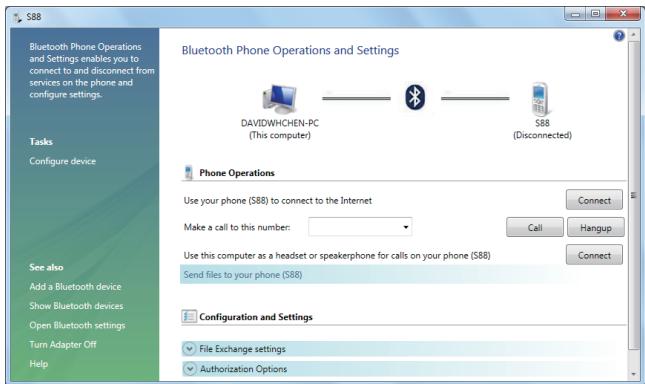Connect computer as headset or speakerphone
Viewport: 645px width, 384px height.
(x=594, y=255)
